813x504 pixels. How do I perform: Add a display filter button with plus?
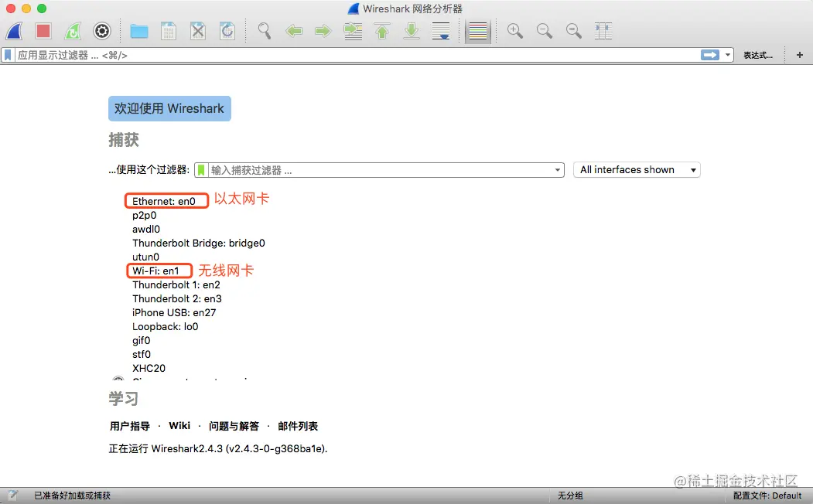800,55
